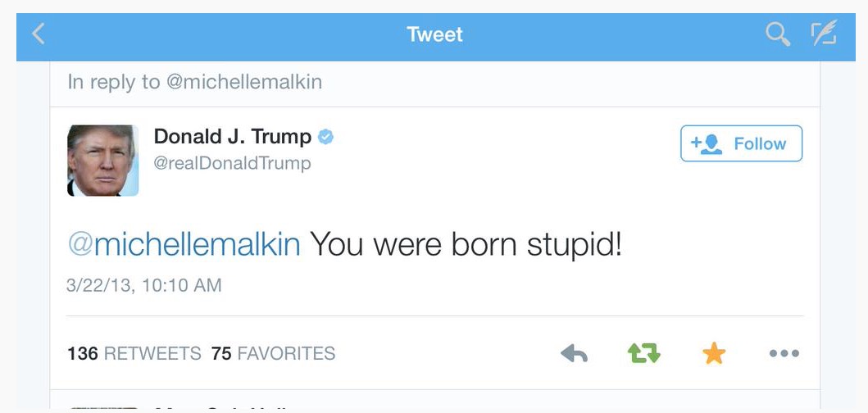Image resolution: width=868 pixels, height=413 pixels.
Task: Click the blue verified badge
Action: click(325, 137)
